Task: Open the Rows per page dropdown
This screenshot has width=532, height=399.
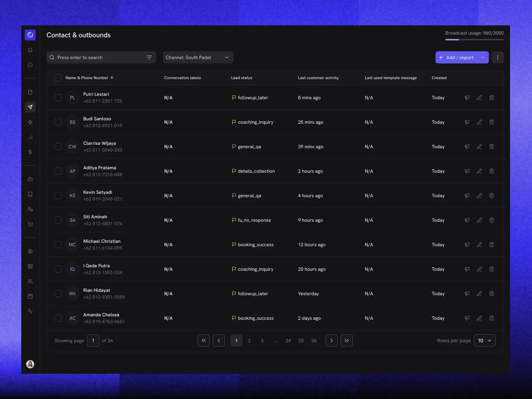Action: click(x=485, y=340)
